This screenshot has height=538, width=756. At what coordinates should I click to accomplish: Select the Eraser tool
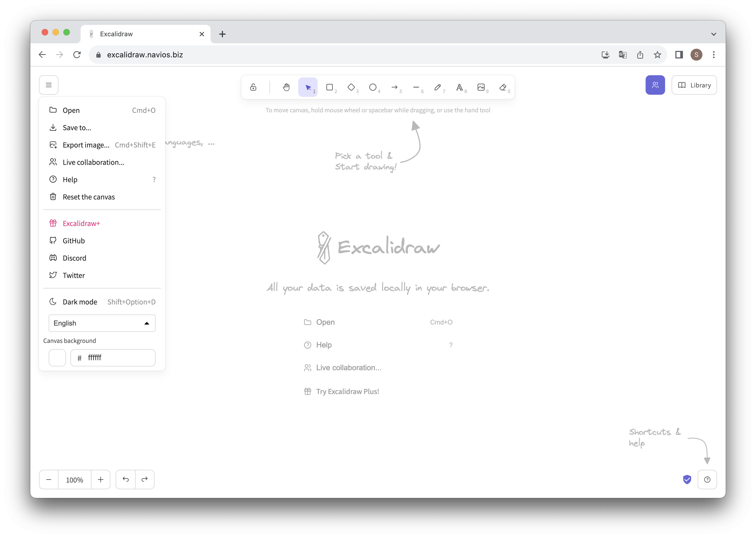tap(503, 87)
